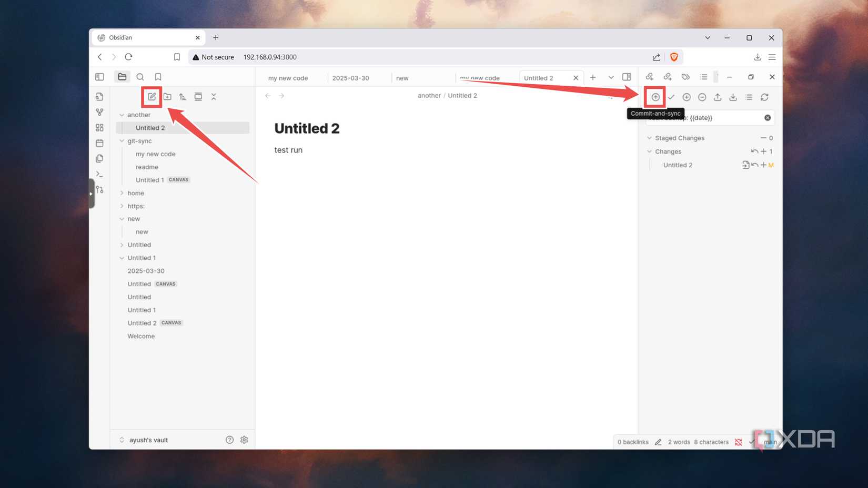The image size is (868, 488).
Task: Open Obsidian help
Action: (229, 440)
